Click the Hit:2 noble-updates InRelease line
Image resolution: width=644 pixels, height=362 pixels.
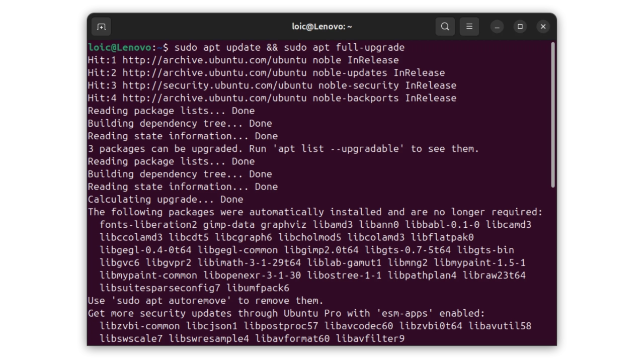tap(266, 73)
